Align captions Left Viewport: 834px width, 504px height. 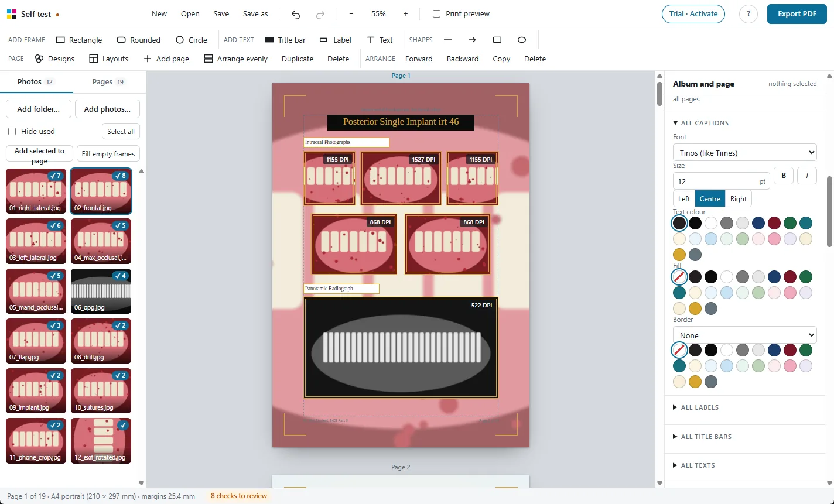click(684, 198)
